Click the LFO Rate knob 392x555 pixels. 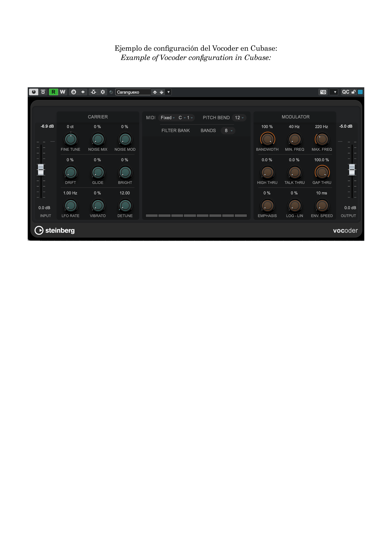point(71,205)
